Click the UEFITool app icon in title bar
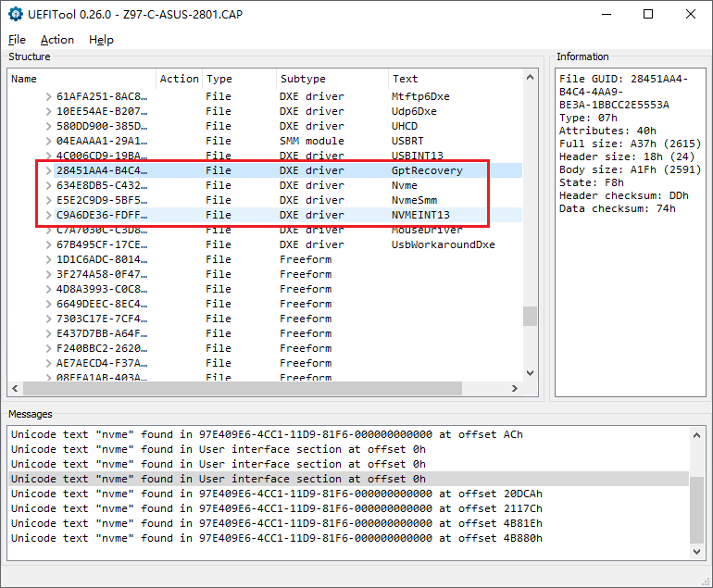This screenshot has width=713, height=588. point(16,15)
